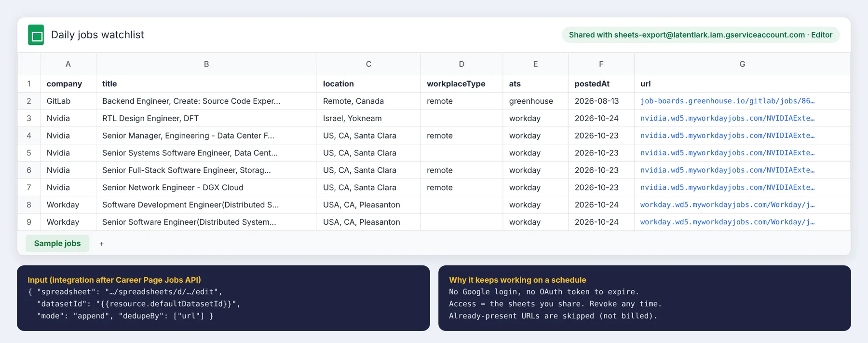868x343 pixels.
Task: Click '2026-10-23' date in row 6
Action: pyautogui.click(x=601, y=170)
